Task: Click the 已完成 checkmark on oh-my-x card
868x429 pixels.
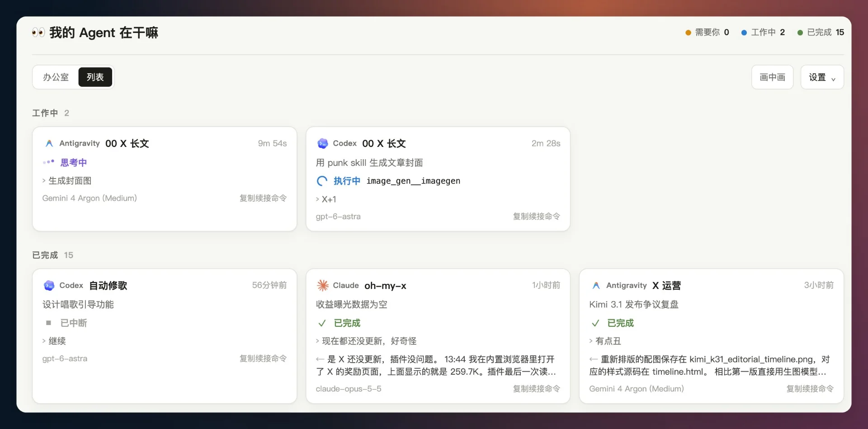Action: click(322, 323)
